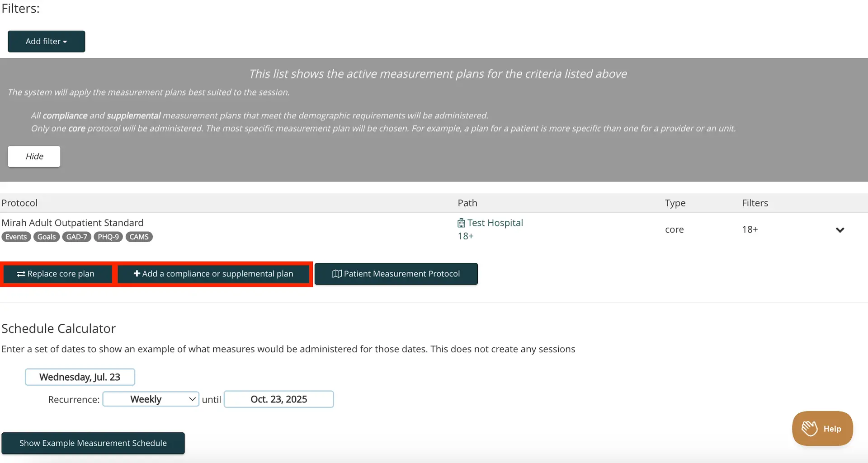Screen dimensions: 868x463
Task: Click Show Example Measurement Schedule
Action: coord(93,443)
